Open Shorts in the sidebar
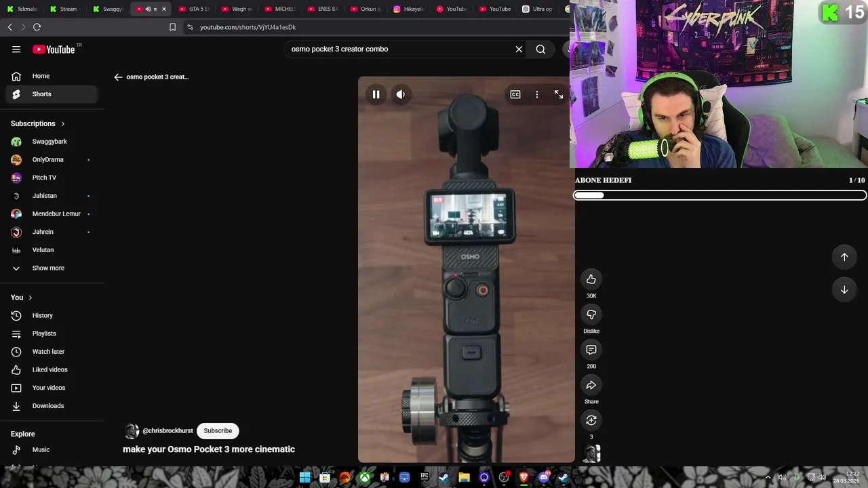The width and height of the screenshot is (868, 488). pyautogui.click(x=52, y=94)
